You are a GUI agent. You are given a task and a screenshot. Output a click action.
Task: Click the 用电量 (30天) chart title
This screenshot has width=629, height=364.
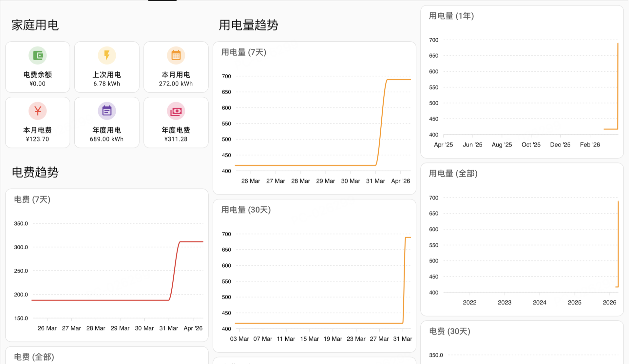(x=246, y=210)
